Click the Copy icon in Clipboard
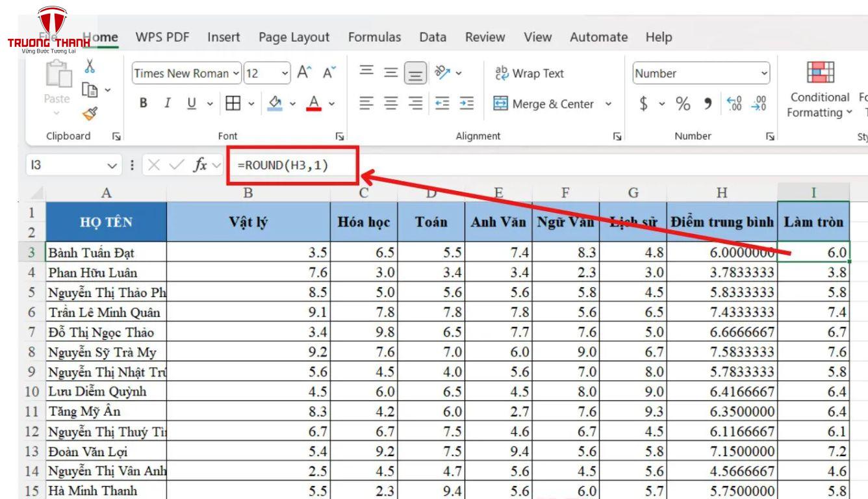 click(x=90, y=92)
